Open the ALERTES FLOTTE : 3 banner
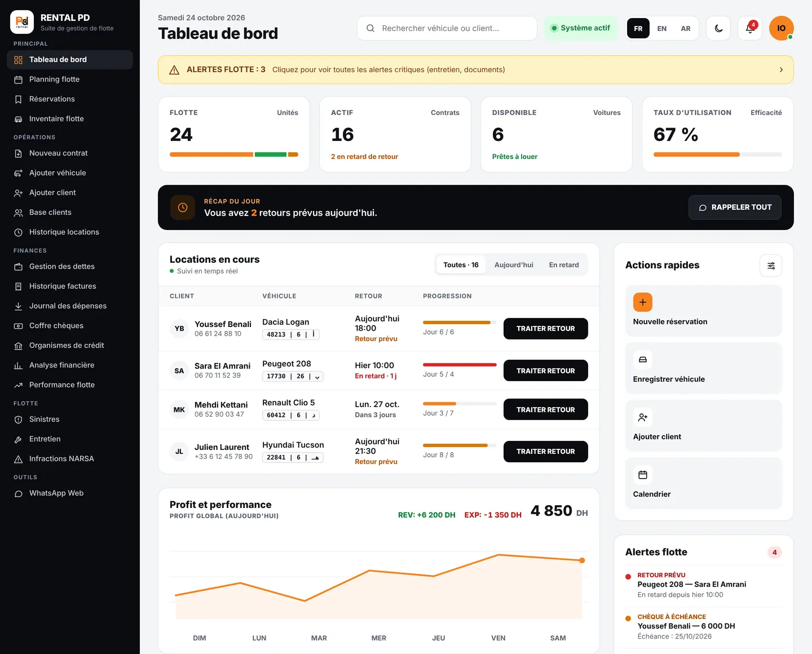The height and width of the screenshot is (654, 812). click(476, 70)
